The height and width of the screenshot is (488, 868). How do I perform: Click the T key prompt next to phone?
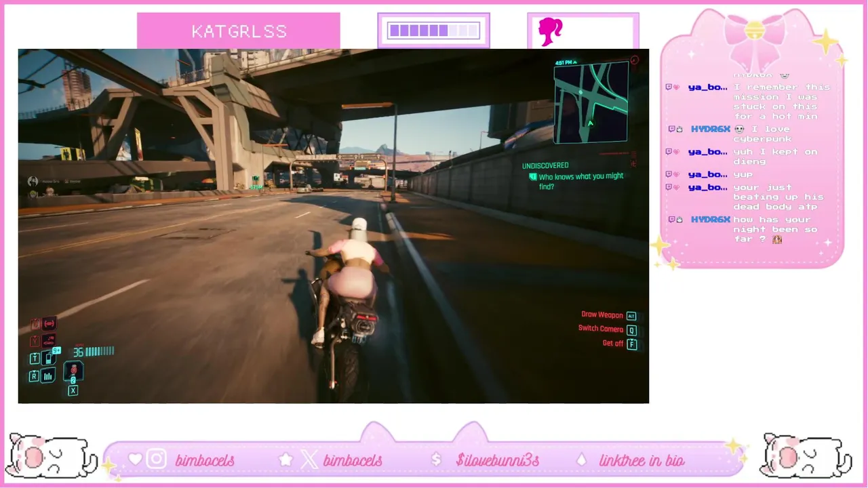coord(35,359)
